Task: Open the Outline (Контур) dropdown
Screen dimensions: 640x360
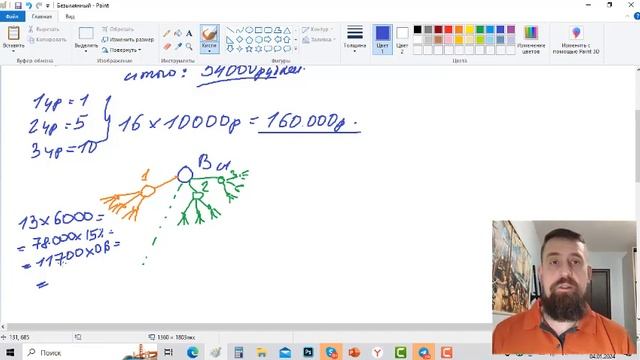Action: 317,29
